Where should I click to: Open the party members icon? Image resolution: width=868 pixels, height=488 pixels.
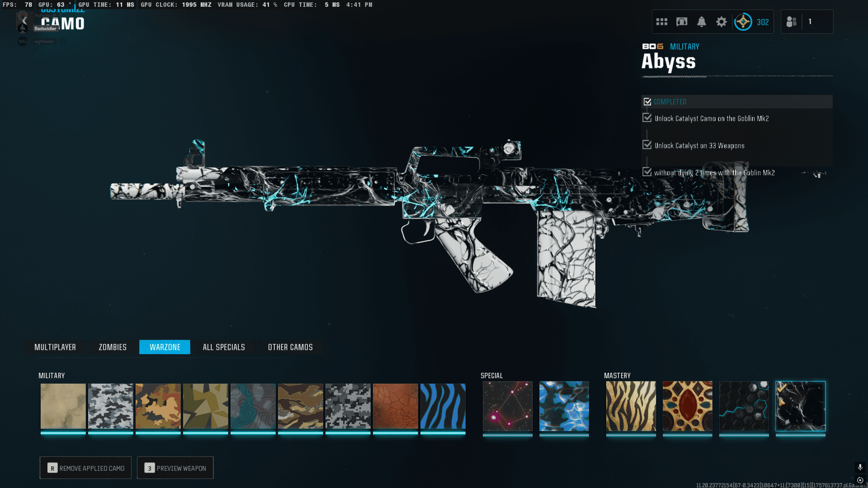pyautogui.click(x=791, y=22)
